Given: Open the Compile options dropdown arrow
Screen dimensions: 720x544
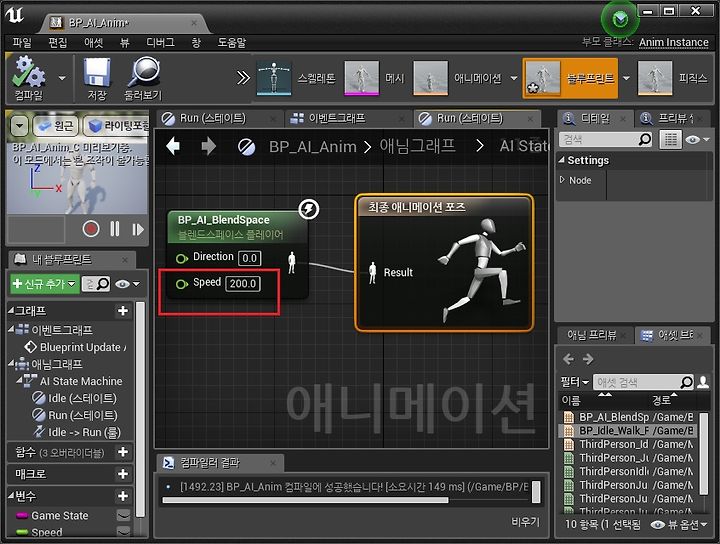Looking at the screenshot, I should click(x=62, y=79).
